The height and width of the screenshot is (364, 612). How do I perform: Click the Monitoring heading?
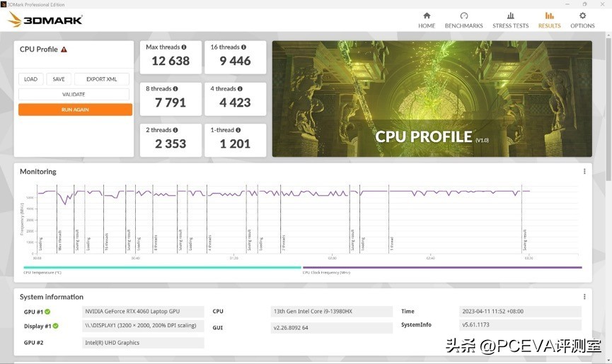[38, 172]
